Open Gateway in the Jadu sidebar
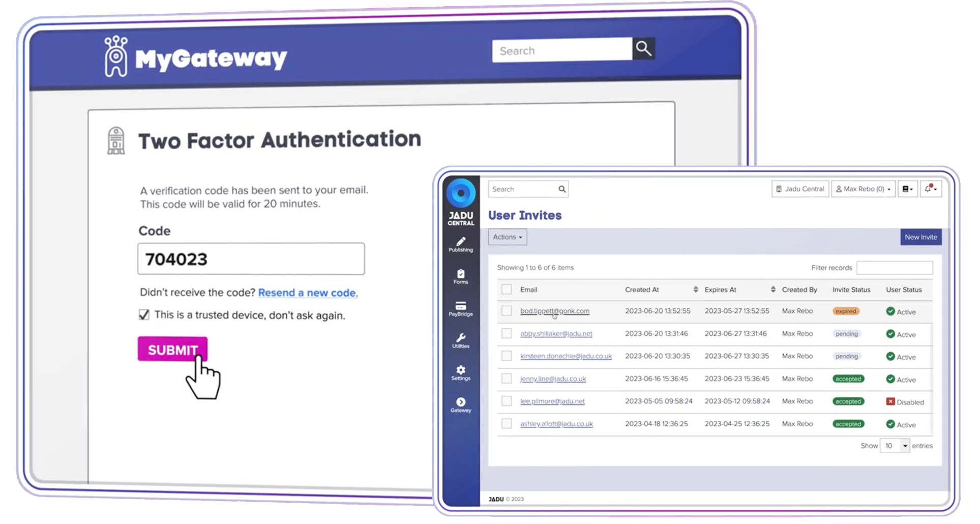The height and width of the screenshot is (524, 980). [460, 405]
